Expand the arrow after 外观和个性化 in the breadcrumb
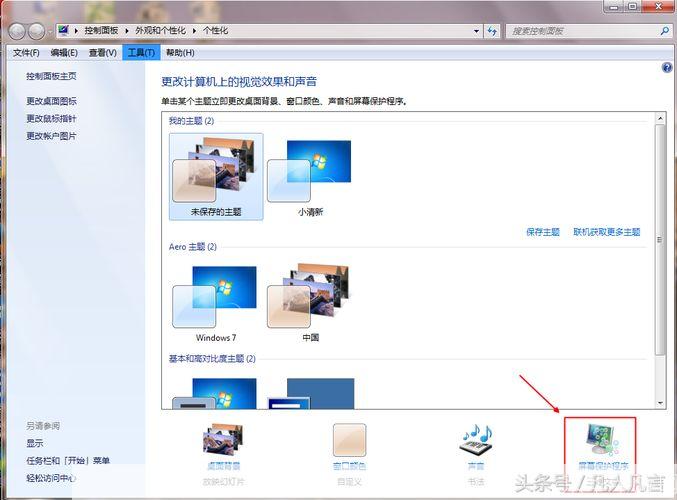 coord(194,31)
